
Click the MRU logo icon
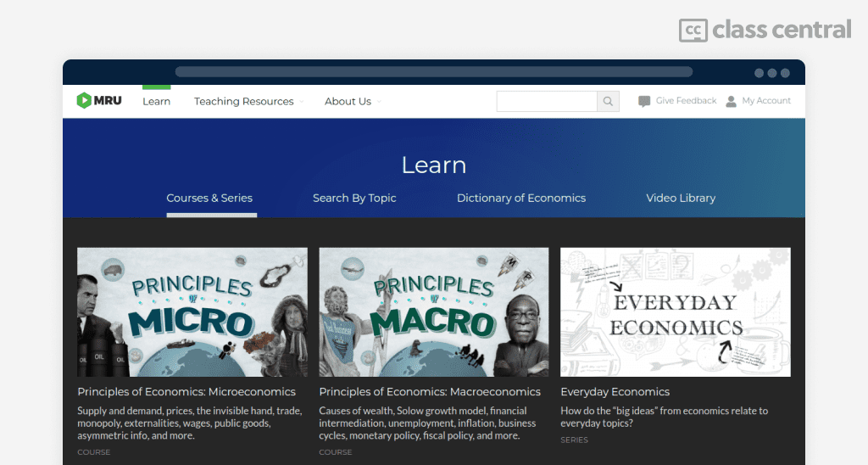point(84,101)
